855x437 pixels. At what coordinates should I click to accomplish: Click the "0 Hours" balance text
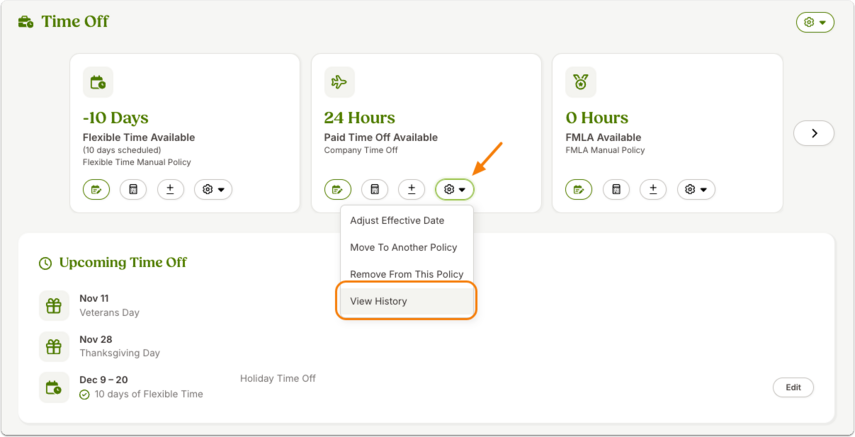pos(597,118)
